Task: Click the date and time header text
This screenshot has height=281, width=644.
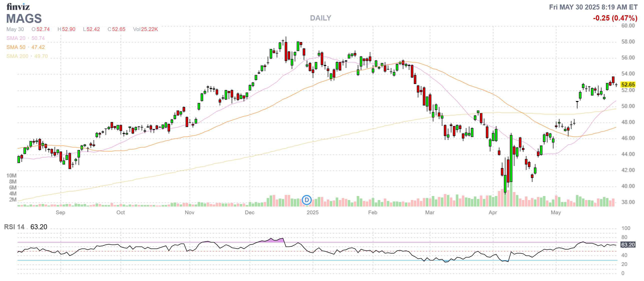Action: (x=593, y=7)
